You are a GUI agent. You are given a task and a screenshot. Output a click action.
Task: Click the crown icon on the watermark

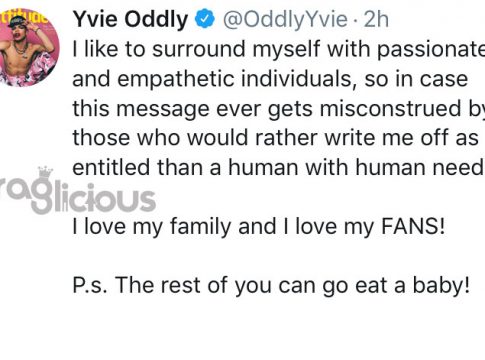pos(45,173)
